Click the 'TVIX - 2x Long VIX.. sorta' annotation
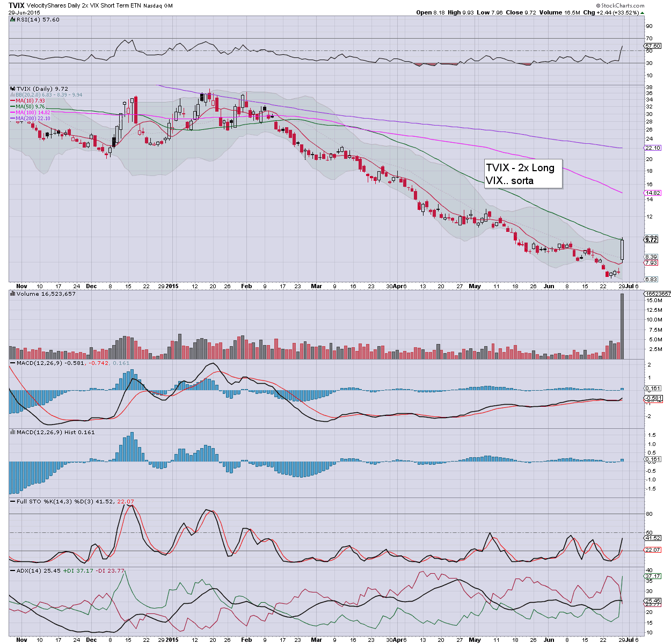Image resolution: width=671 pixels, height=644 pixels. (522, 174)
